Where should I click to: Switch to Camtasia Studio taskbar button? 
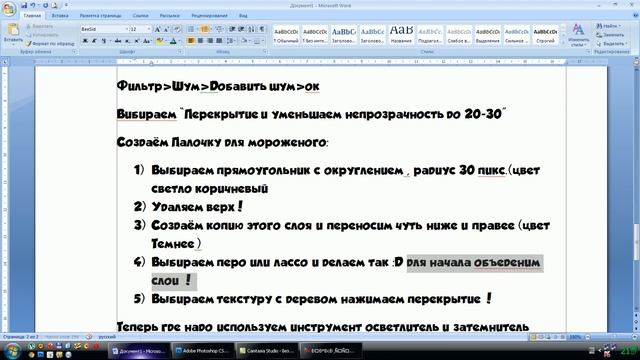[x=267, y=351]
